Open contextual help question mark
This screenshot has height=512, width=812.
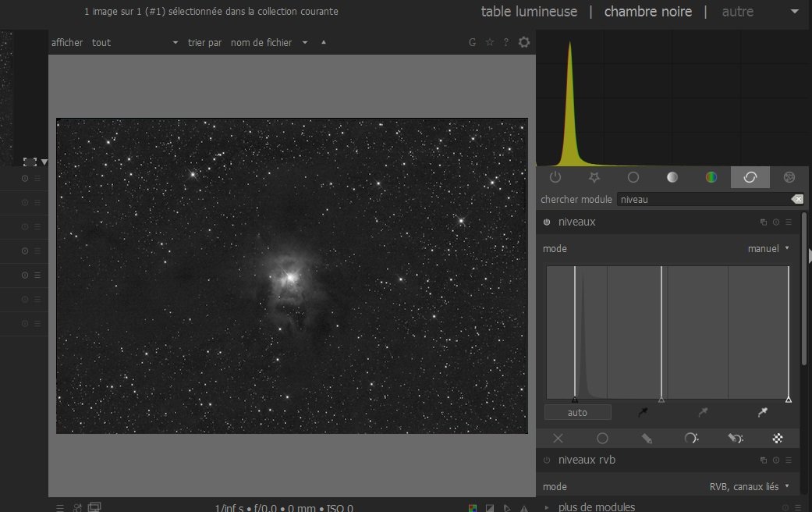point(506,42)
